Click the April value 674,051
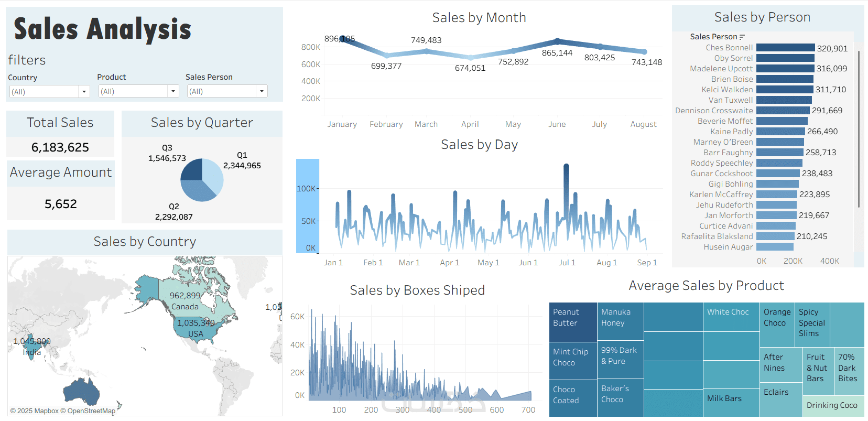 point(470,68)
